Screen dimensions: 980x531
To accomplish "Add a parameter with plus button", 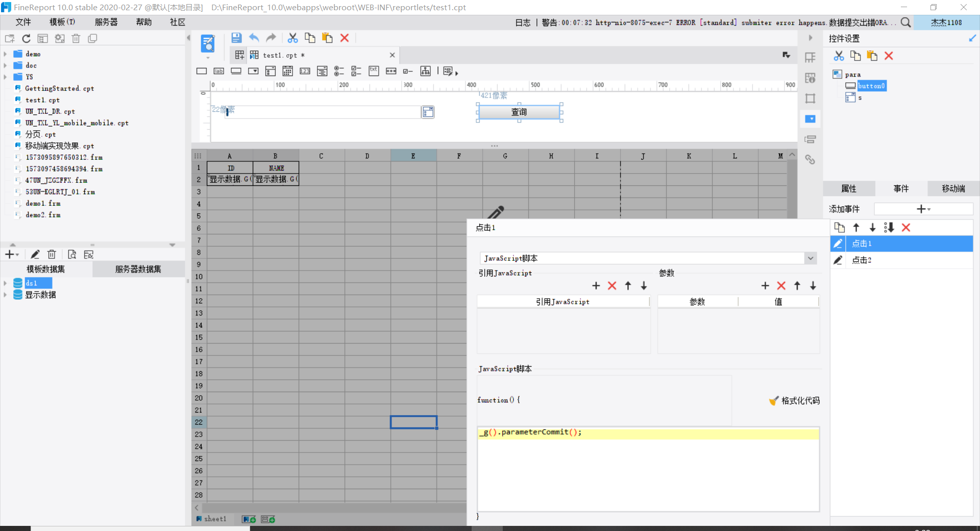I will pyautogui.click(x=765, y=286).
